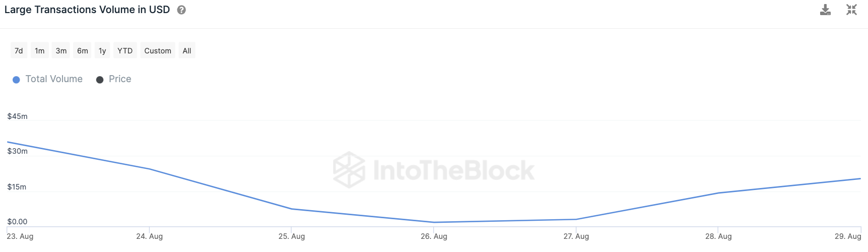
Task: Click the blue Total Volume legend dot
Action: point(16,80)
